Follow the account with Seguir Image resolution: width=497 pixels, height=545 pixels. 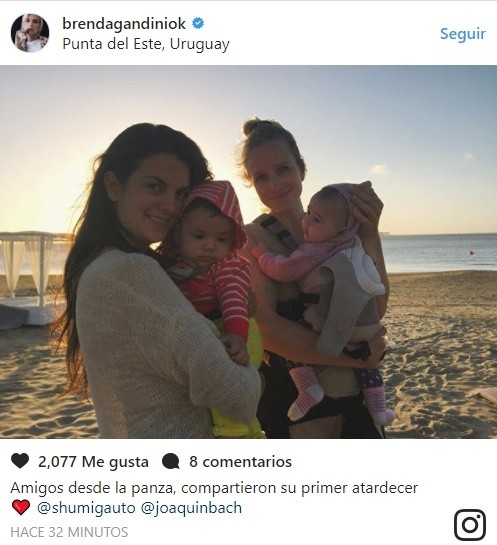click(x=463, y=34)
